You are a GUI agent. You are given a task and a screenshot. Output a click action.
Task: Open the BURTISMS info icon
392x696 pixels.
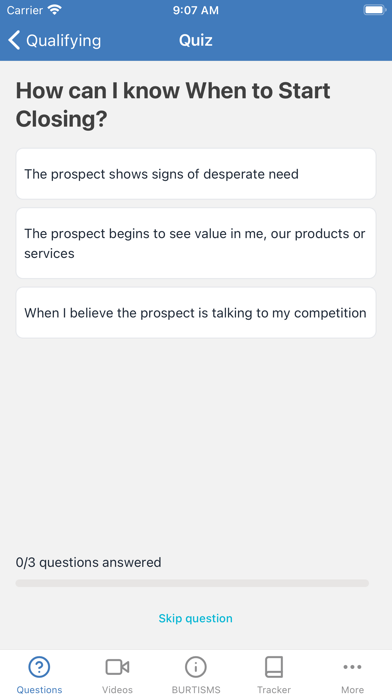[196, 667]
